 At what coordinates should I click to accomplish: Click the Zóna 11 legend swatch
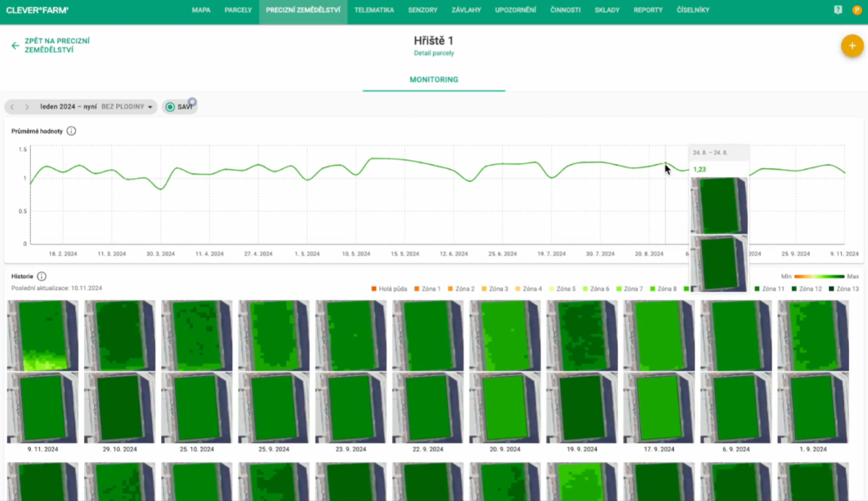757,289
